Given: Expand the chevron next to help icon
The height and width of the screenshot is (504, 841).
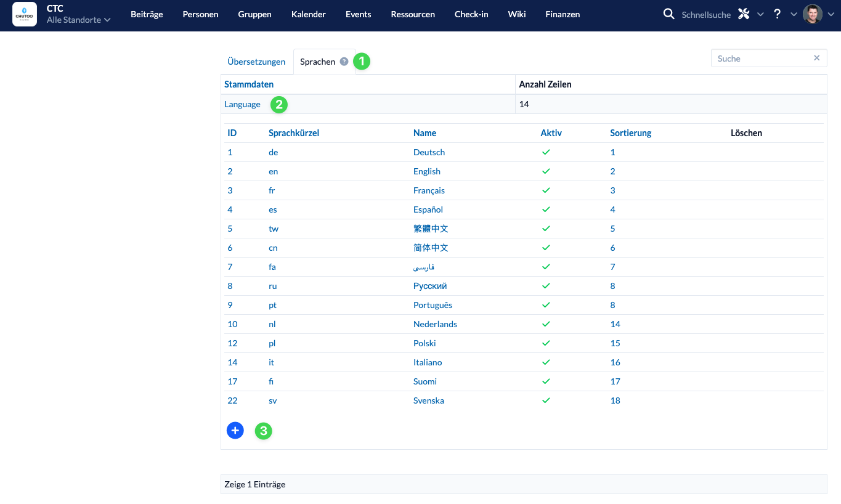Looking at the screenshot, I should coord(794,14).
